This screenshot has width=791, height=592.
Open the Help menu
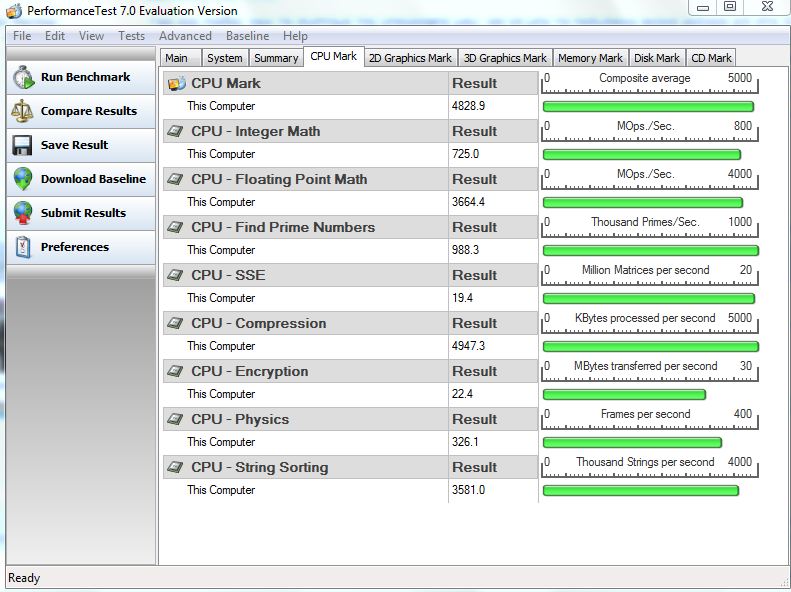click(x=295, y=36)
